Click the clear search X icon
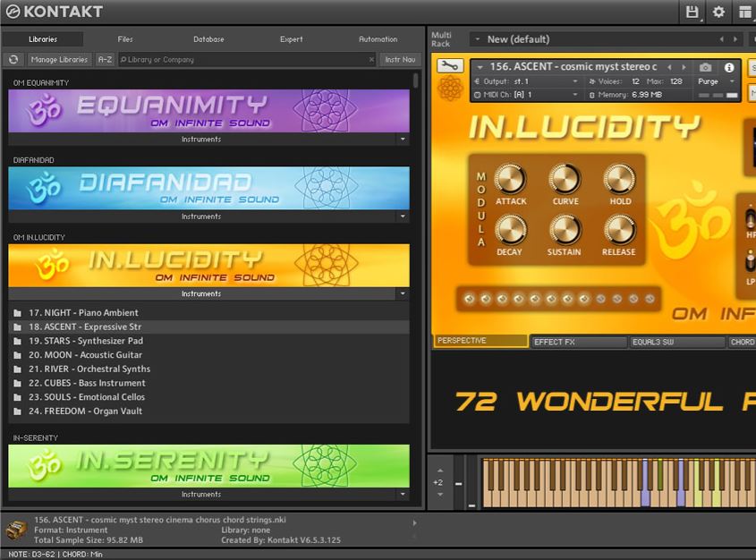Viewport: 756px width, 560px height. pos(371,59)
